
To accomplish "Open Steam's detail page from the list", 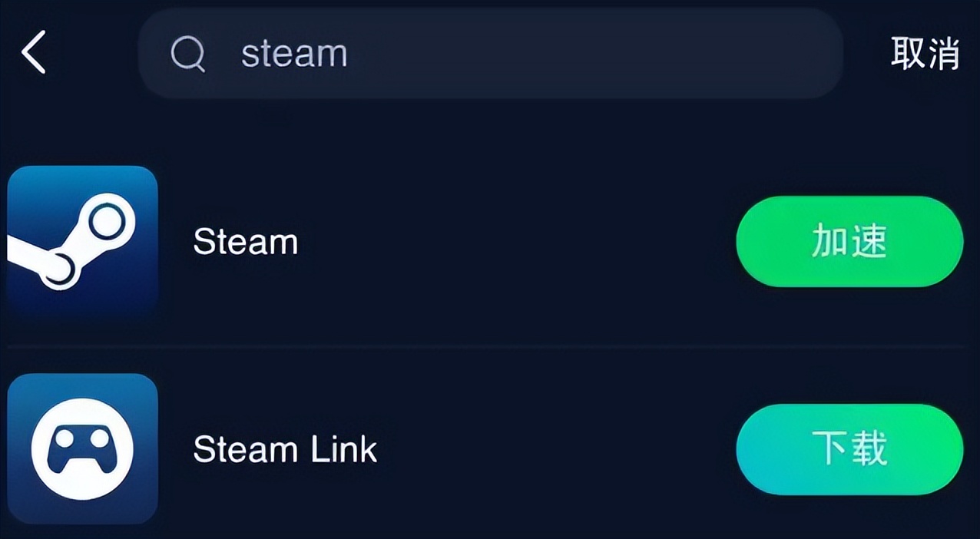I will coord(246,242).
